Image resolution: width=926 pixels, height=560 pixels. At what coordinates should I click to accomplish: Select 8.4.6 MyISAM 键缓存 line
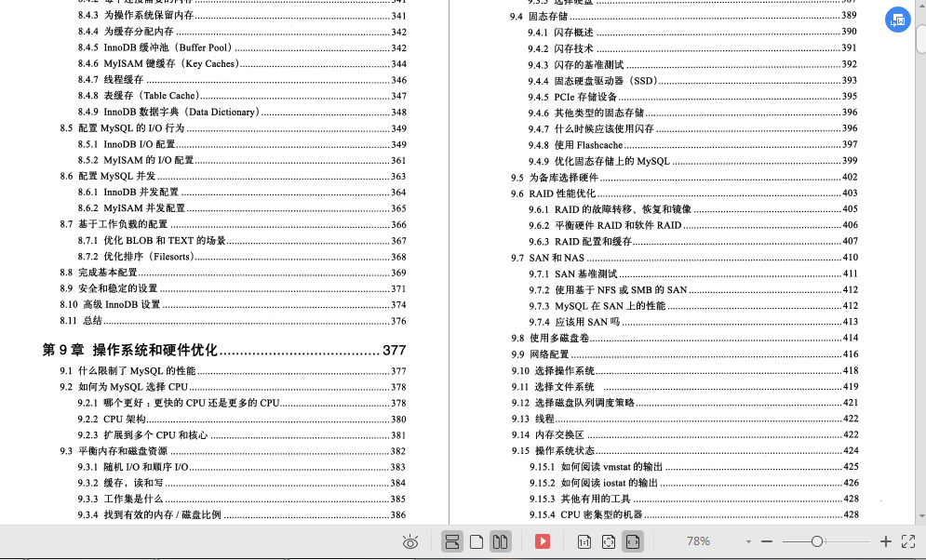click(242, 64)
